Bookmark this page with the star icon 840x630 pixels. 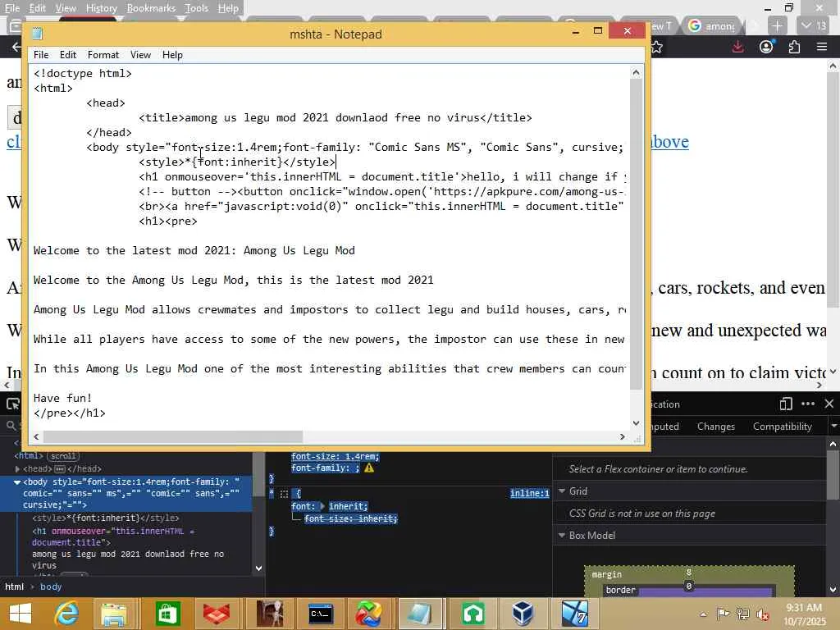[x=657, y=47]
